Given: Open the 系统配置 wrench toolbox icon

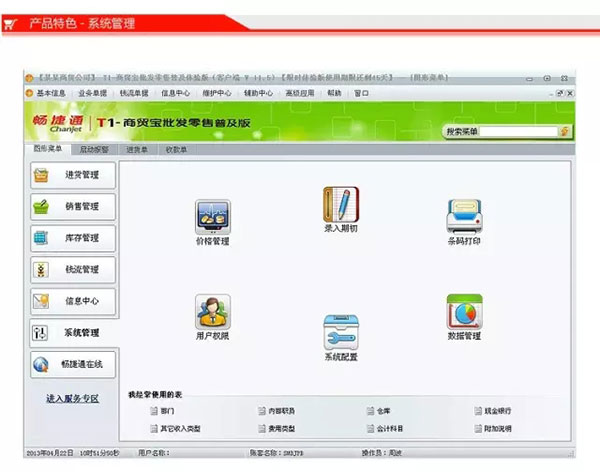Looking at the screenshot, I should click(341, 332).
